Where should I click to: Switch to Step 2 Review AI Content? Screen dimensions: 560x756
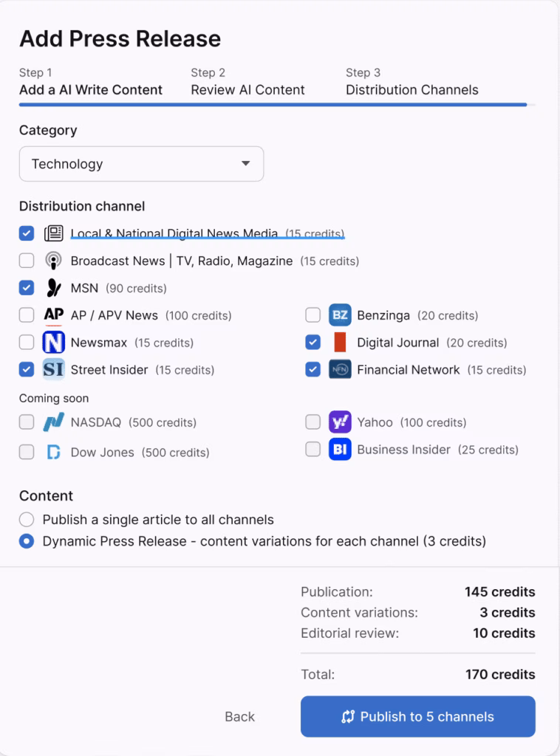247,89
